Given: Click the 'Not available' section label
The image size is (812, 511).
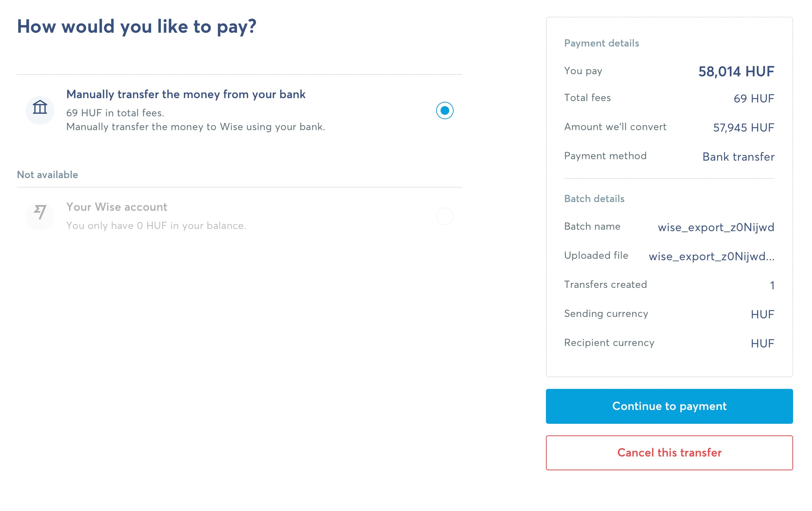Looking at the screenshot, I should [47, 175].
